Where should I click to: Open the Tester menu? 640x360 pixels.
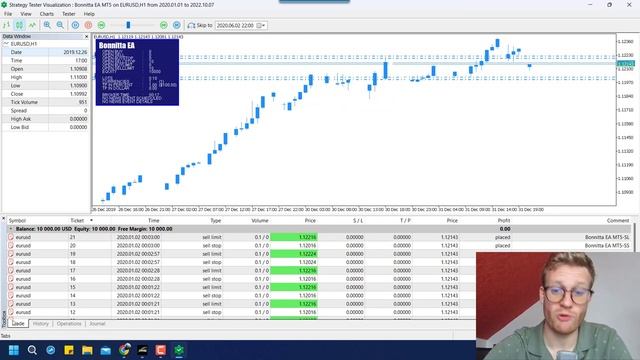pyautogui.click(x=69, y=14)
